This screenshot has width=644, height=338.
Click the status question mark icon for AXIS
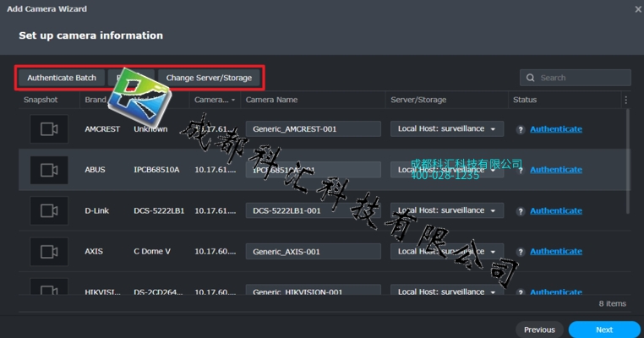coord(521,252)
